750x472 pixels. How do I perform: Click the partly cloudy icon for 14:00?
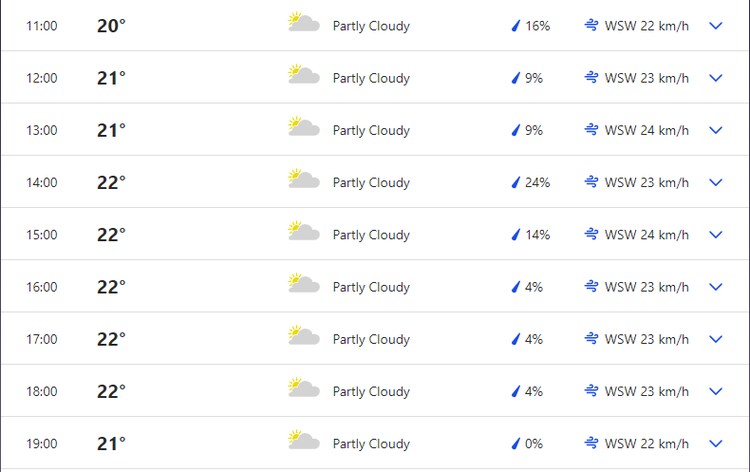click(303, 181)
